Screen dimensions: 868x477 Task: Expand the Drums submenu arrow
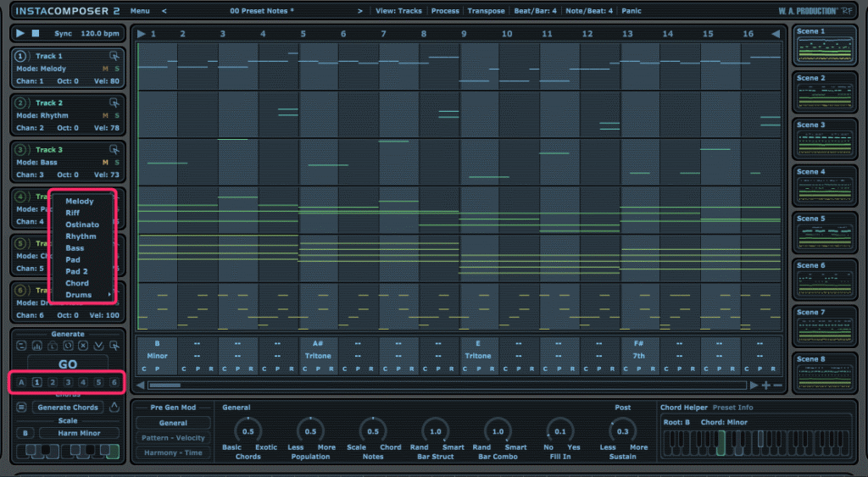(x=109, y=294)
